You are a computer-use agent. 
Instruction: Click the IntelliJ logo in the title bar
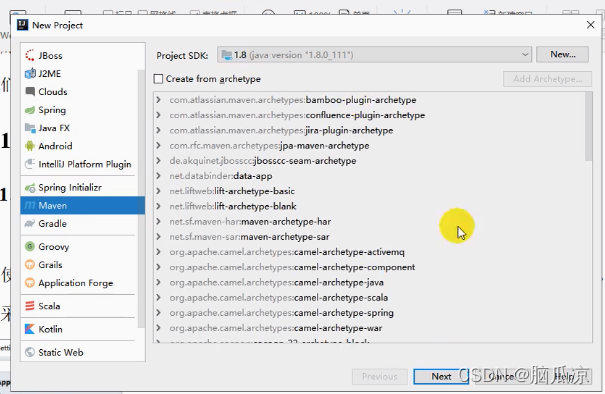click(x=22, y=25)
